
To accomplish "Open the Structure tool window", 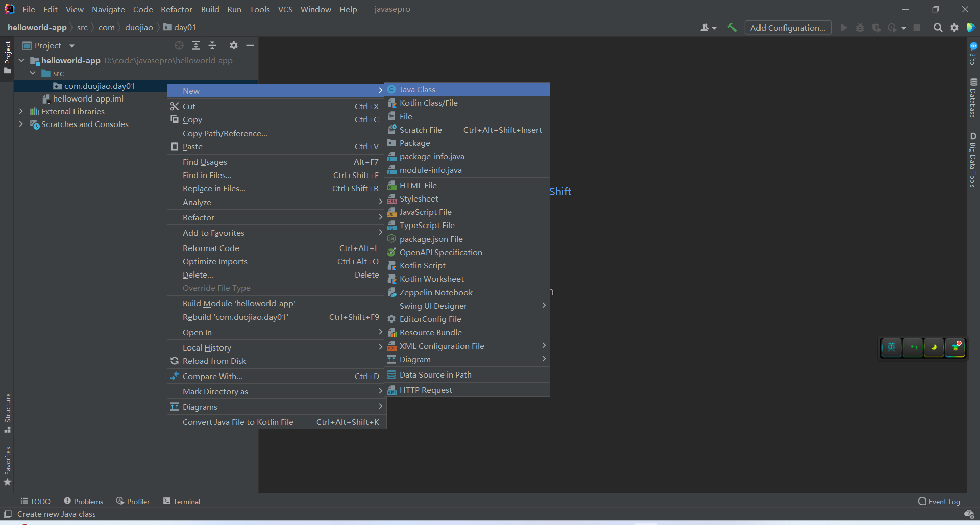I will (x=7, y=413).
